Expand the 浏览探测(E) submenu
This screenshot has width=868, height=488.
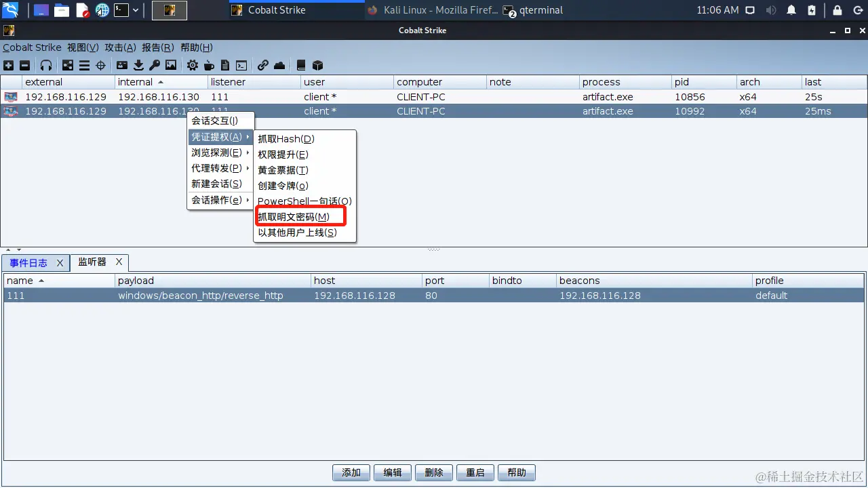220,152
